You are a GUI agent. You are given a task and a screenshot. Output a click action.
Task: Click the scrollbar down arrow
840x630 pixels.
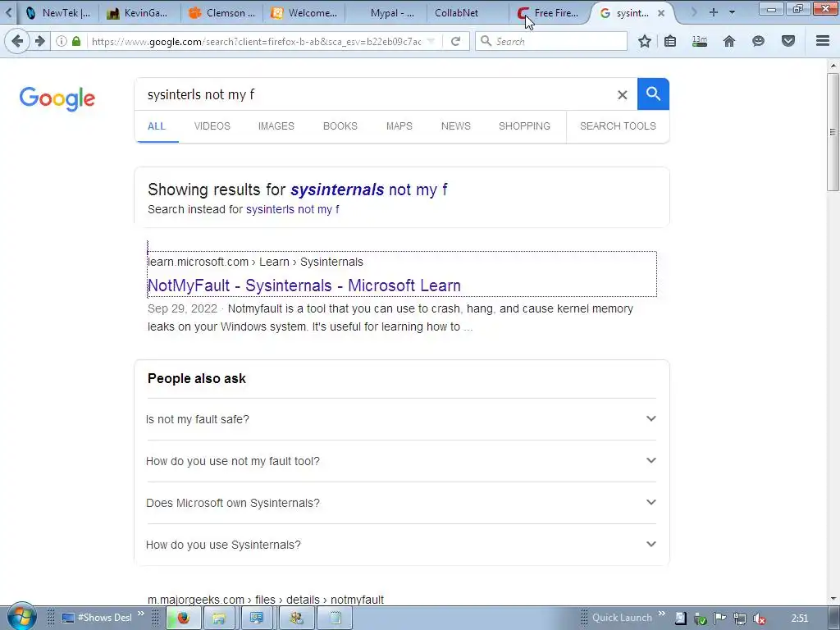point(833,599)
